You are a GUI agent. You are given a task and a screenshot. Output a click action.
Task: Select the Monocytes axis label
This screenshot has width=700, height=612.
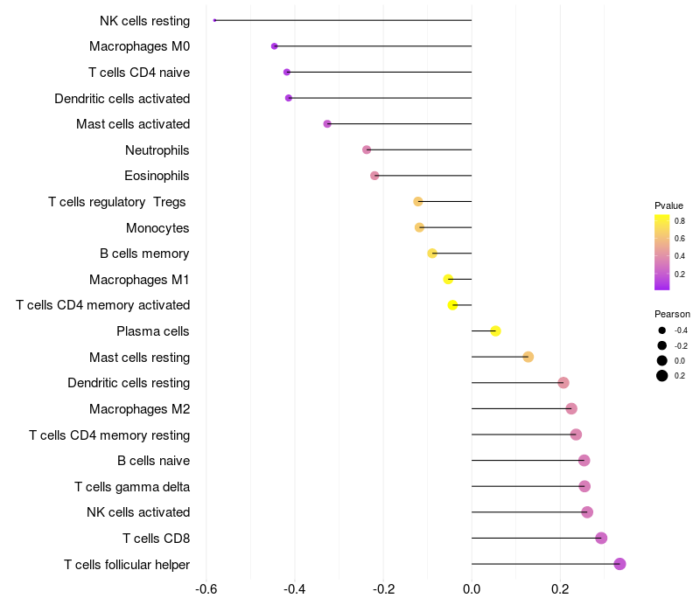click(157, 228)
